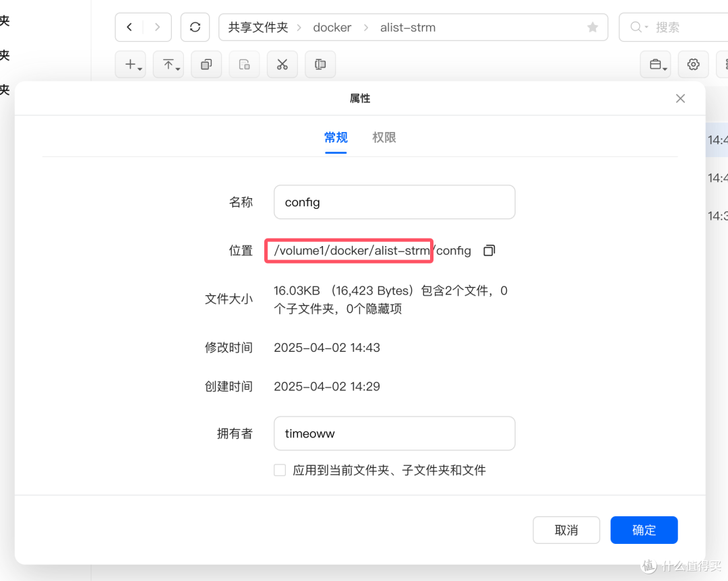
Task: Click the 修改时间 value 2025-04-02 14:43
Action: point(327,347)
